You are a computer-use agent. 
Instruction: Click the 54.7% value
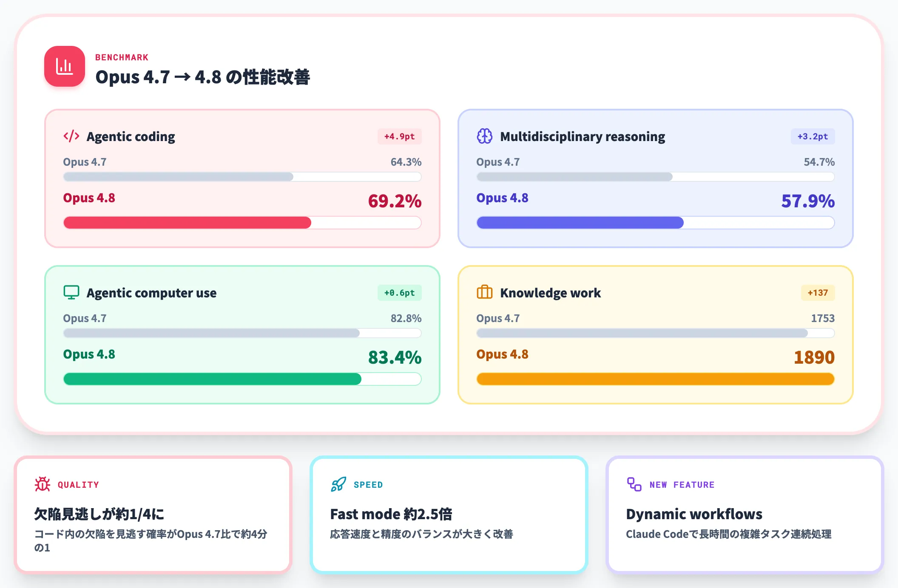pos(819,162)
